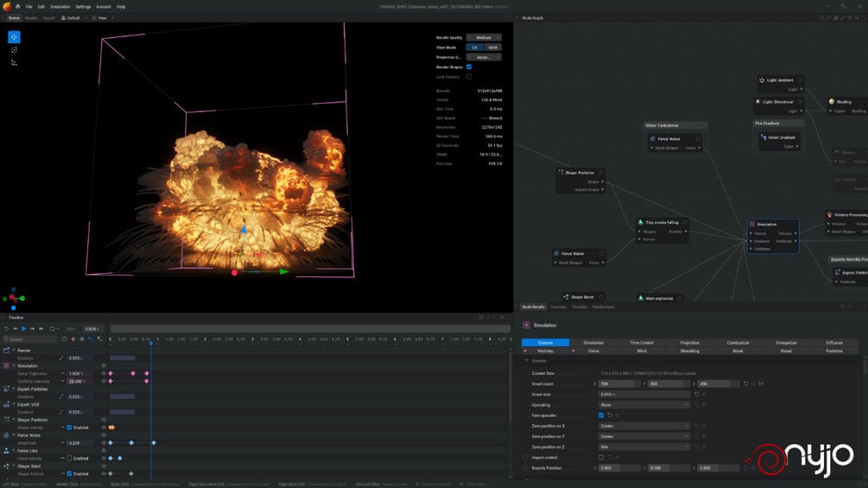Enable the Lock Camera checkbox

[469, 77]
